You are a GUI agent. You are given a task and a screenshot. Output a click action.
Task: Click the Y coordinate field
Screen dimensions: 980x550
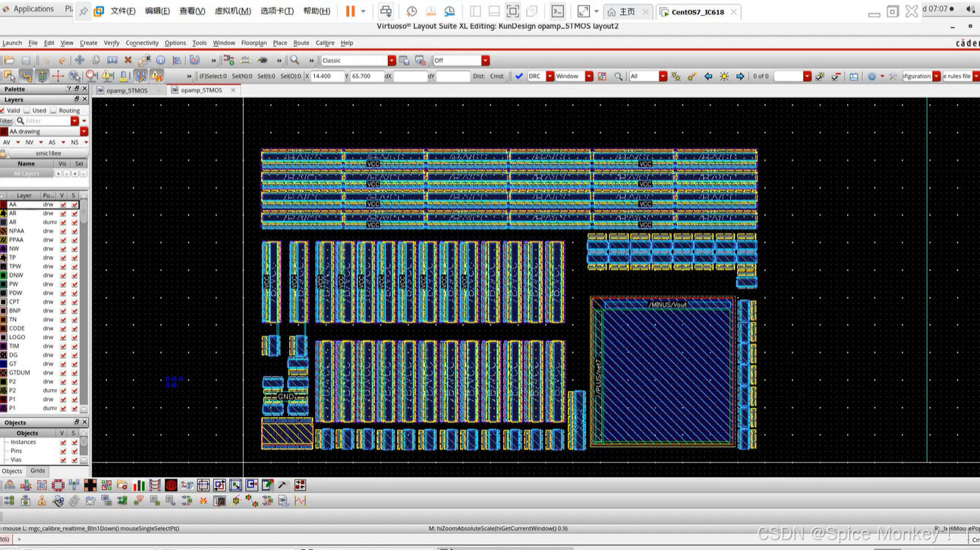pyautogui.click(x=367, y=76)
